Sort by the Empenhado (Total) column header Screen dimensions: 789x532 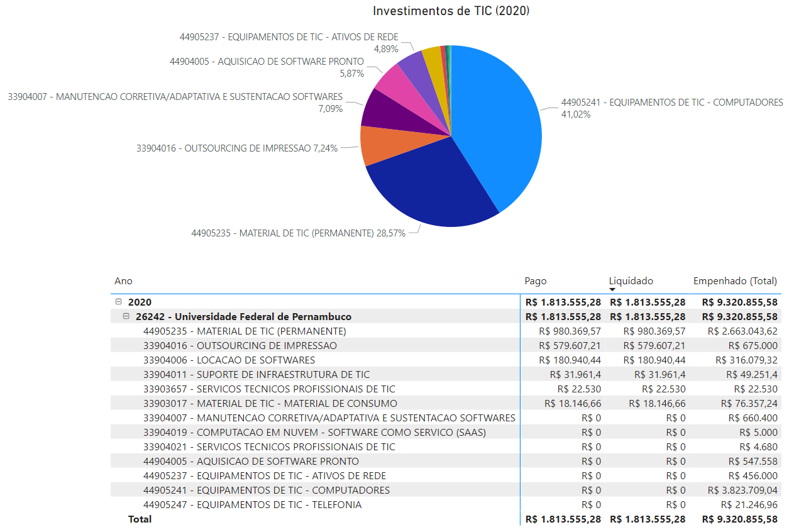(734, 281)
